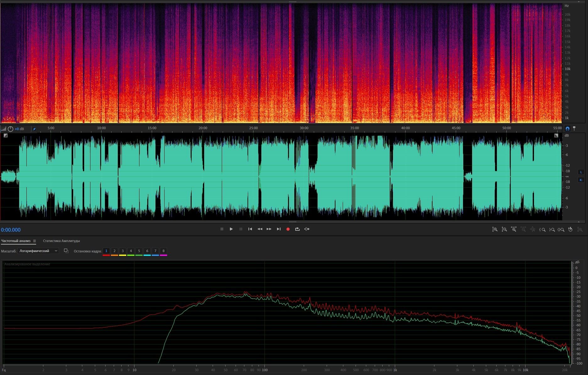The width and height of the screenshot is (588, 375).
Task: Click the Zoom to Selection icon
Action: [561, 229]
